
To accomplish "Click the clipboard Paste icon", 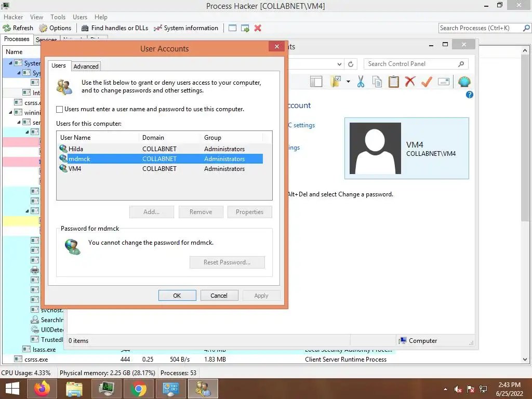I will [x=394, y=82].
